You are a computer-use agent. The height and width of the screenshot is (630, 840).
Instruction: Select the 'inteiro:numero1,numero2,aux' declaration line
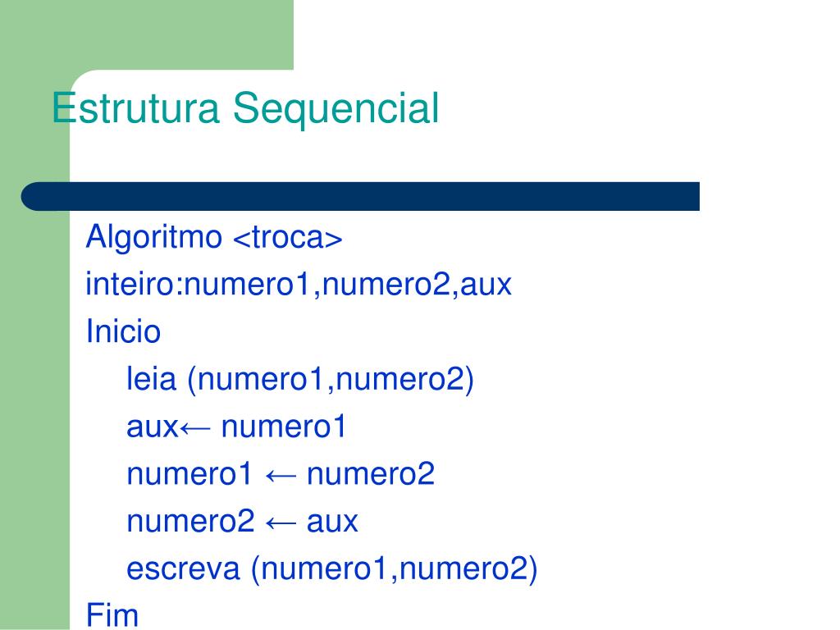(x=299, y=284)
